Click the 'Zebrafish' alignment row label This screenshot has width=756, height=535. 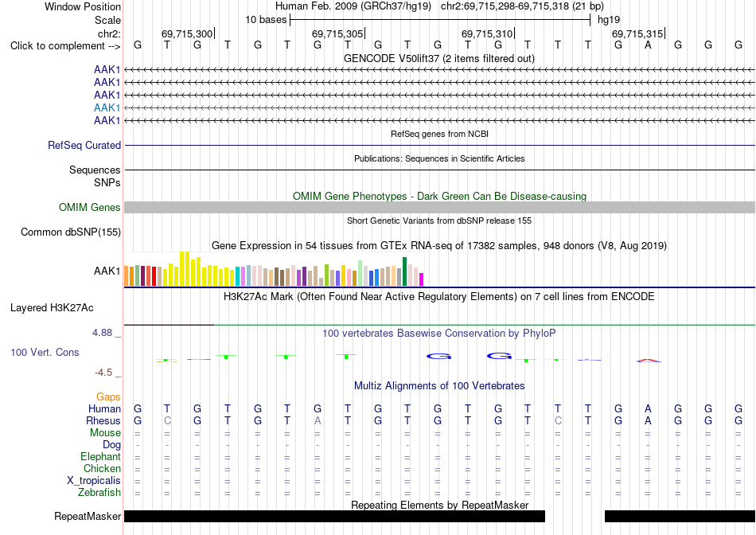[99, 493]
